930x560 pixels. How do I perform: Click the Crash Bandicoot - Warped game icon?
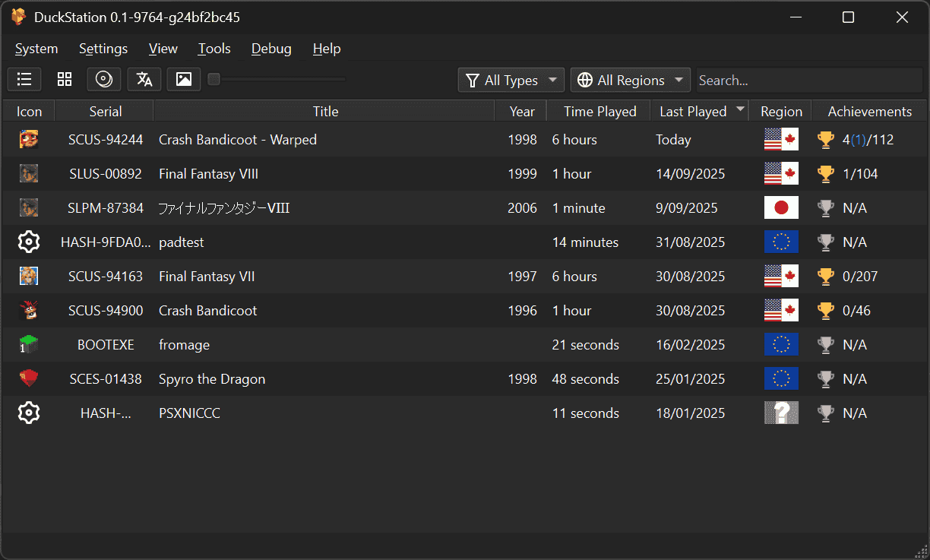coord(29,140)
